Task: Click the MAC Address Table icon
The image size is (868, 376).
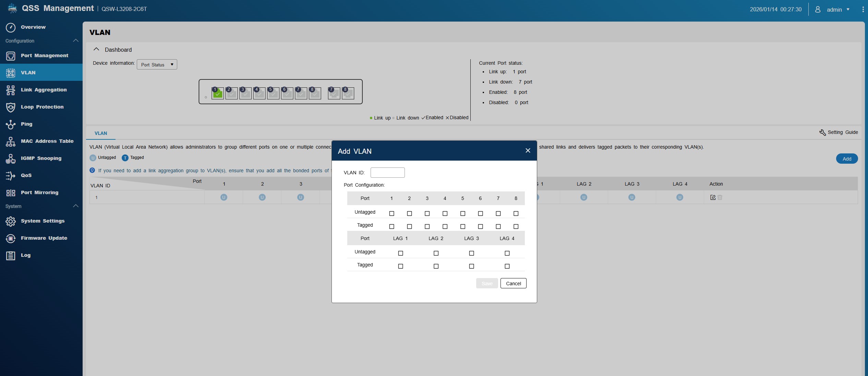Action: 11,141
